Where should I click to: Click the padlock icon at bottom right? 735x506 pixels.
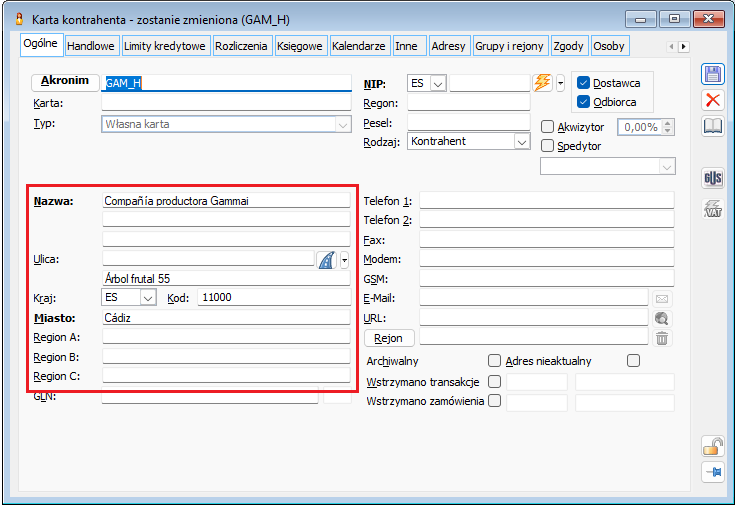tap(713, 446)
